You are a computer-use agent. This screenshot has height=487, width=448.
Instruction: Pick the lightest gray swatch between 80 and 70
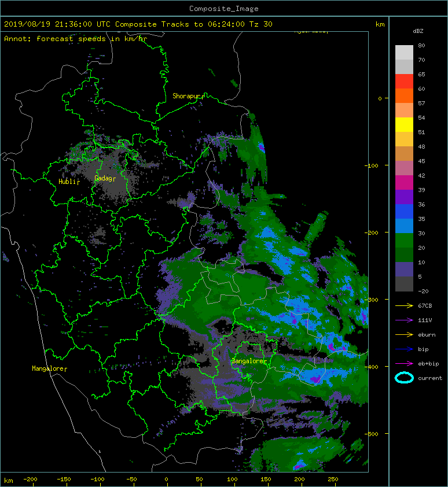coord(404,52)
